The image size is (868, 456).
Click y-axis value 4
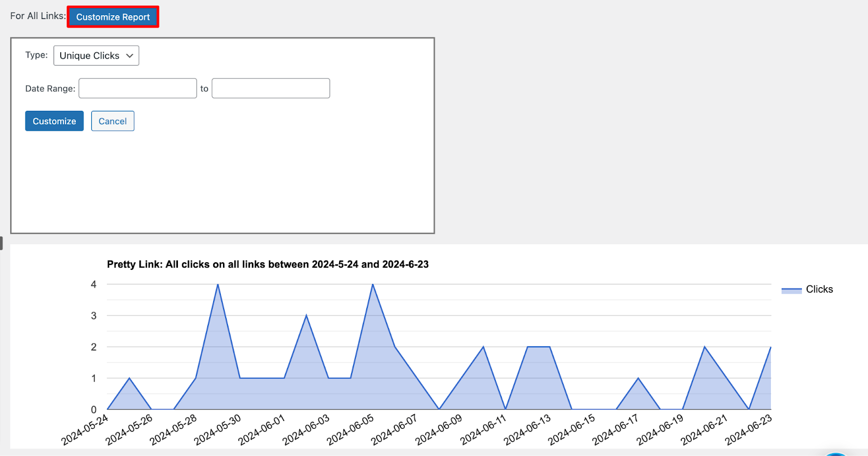click(x=94, y=284)
